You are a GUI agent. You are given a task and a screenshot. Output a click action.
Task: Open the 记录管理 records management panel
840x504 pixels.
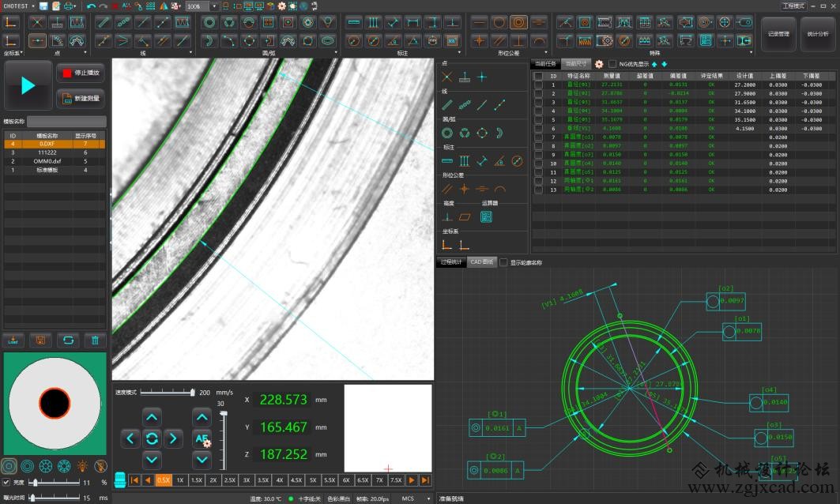pyautogui.click(x=778, y=34)
